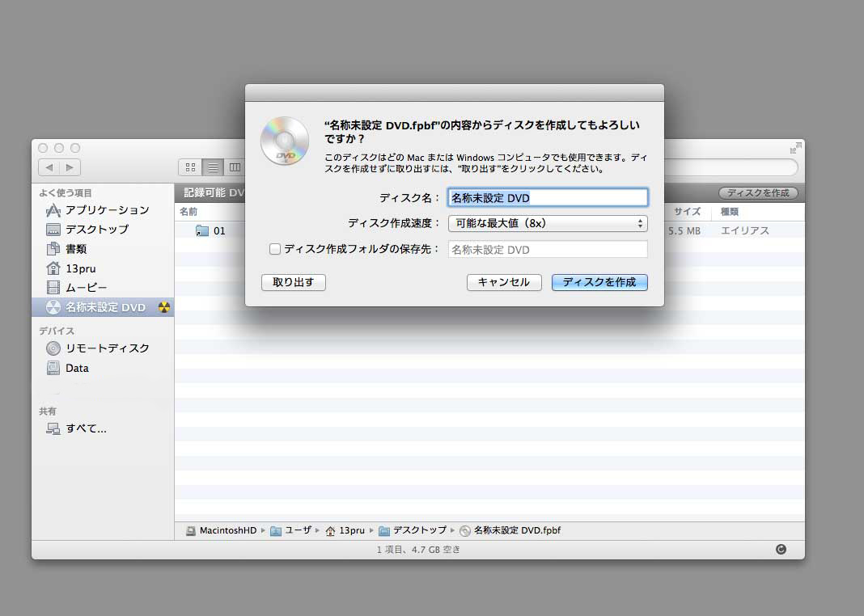The width and height of the screenshot is (864, 616).
Task: Open the ディスク作成速度 dropdown
Action: pyautogui.click(x=548, y=223)
